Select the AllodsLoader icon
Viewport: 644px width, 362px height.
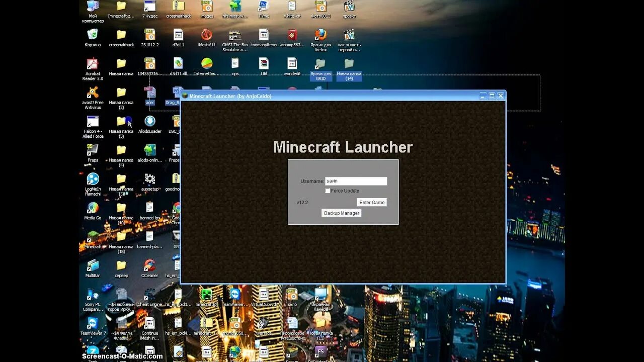point(149,121)
